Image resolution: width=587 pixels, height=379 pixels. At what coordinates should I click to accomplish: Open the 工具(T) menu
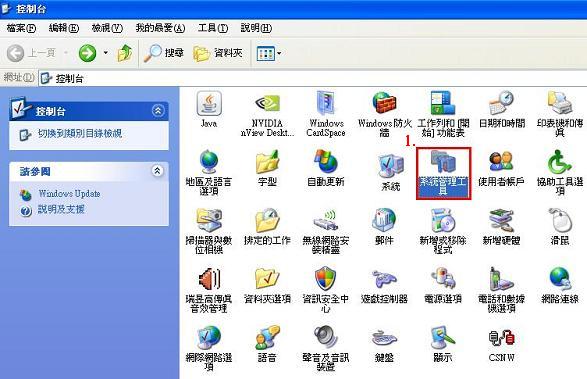point(213,28)
